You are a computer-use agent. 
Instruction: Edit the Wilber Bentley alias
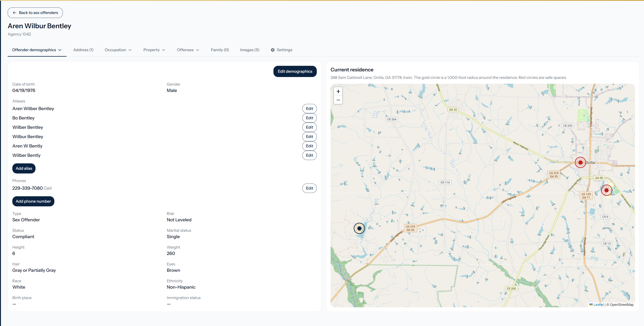[309, 127]
